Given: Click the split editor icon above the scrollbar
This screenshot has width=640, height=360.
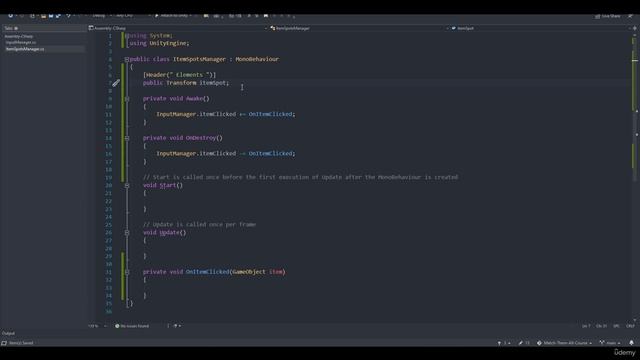Looking at the screenshot, I should tap(635, 28).
